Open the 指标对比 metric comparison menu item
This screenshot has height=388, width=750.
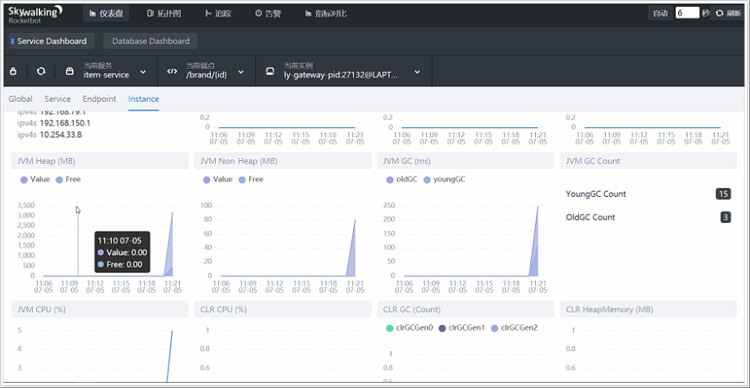[326, 13]
